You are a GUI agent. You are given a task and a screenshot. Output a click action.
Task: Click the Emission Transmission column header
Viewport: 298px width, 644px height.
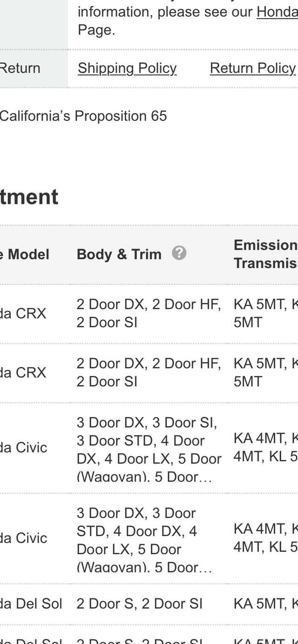266,254
